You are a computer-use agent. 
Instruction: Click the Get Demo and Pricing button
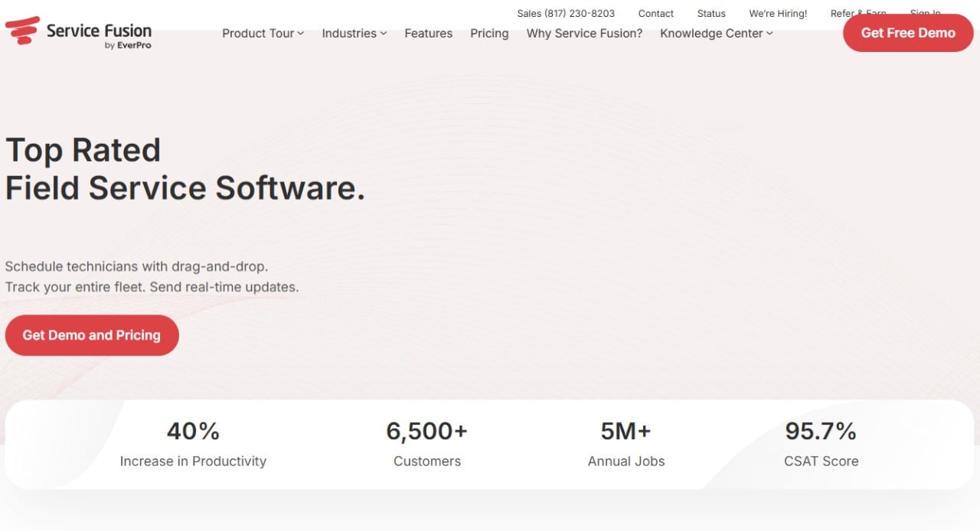(x=92, y=335)
